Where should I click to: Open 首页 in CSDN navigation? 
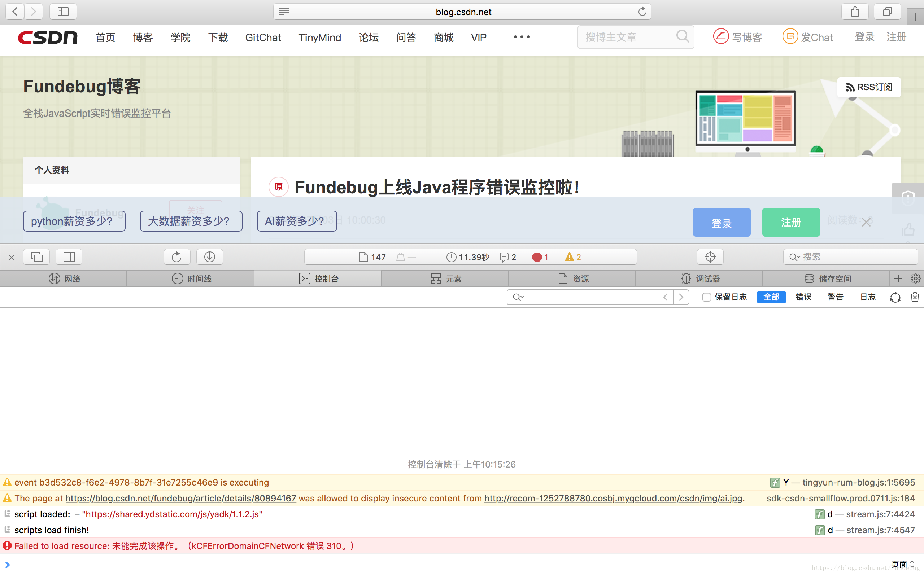click(x=105, y=37)
